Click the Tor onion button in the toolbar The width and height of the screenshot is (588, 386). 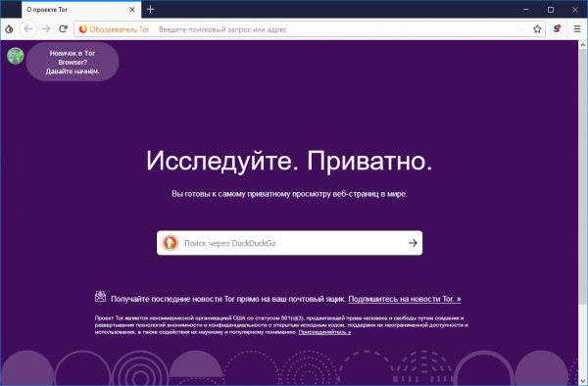pyautogui.click(x=9, y=28)
